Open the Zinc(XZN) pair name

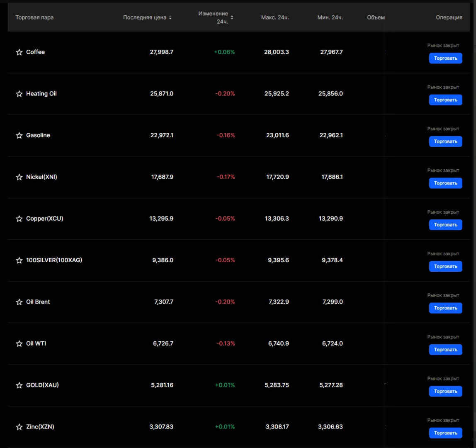pyautogui.click(x=40, y=427)
